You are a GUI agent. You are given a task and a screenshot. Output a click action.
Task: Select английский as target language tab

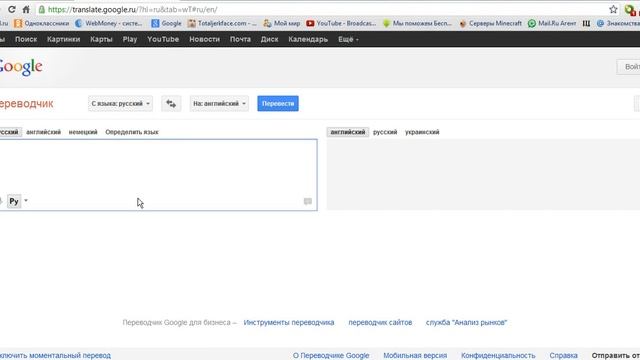click(x=348, y=132)
